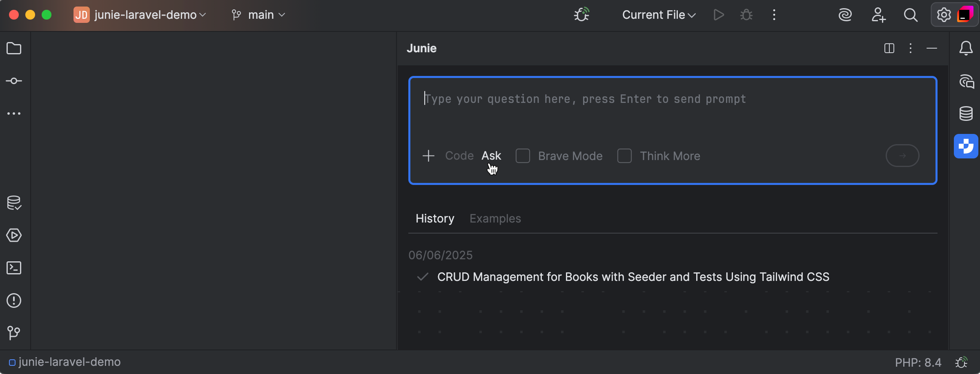The width and height of the screenshot is (980, 374).
Task: Open the Project tool window folder icon
Action: pyautogui.click(x=14, y=48)
